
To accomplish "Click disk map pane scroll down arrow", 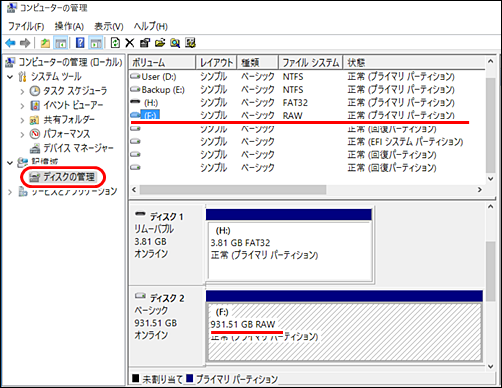I will point(490,366).
